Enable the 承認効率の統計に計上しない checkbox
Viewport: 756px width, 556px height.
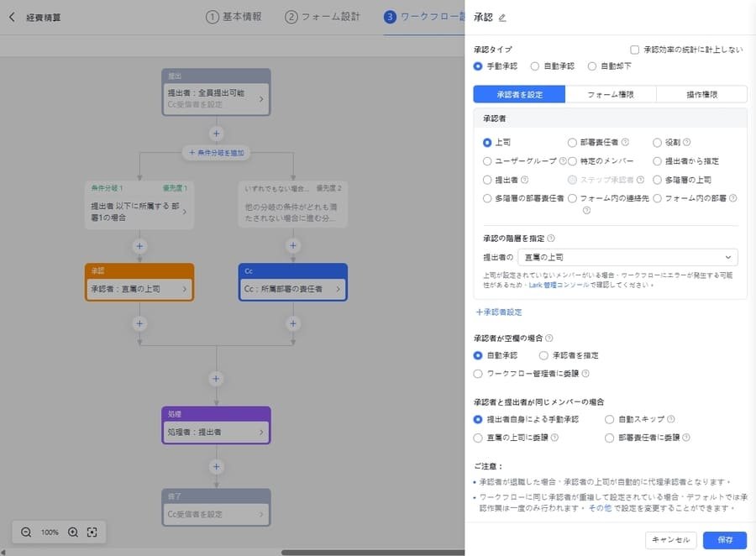coord(635,49)
